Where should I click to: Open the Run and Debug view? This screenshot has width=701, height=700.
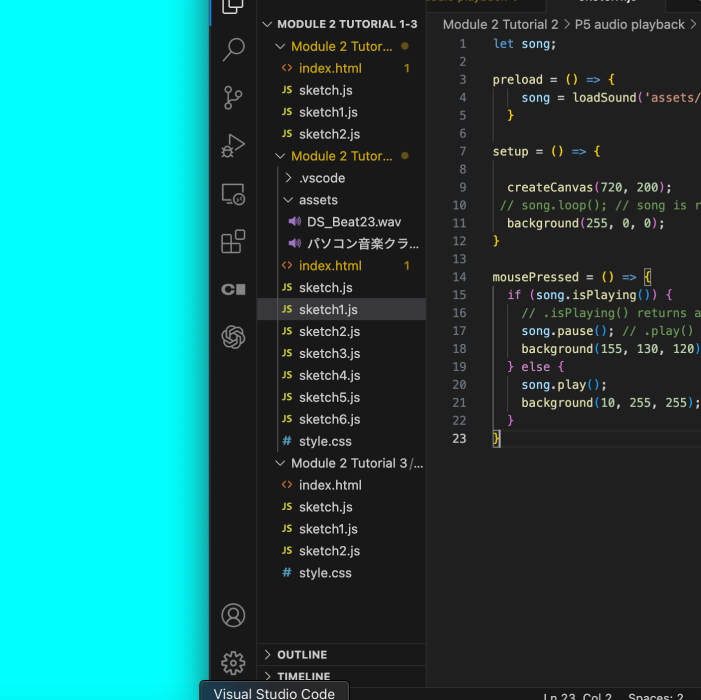(x=233, y=146)
